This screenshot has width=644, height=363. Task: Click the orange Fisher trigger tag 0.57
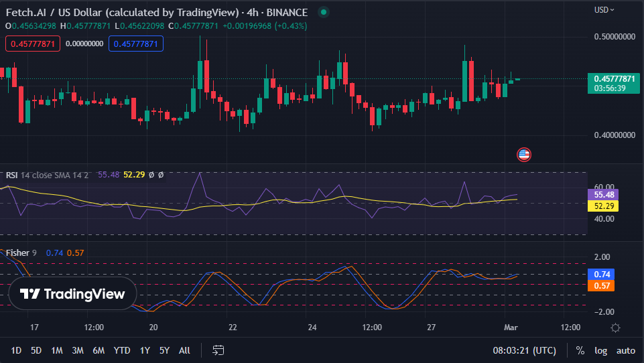tap(601, 285)
